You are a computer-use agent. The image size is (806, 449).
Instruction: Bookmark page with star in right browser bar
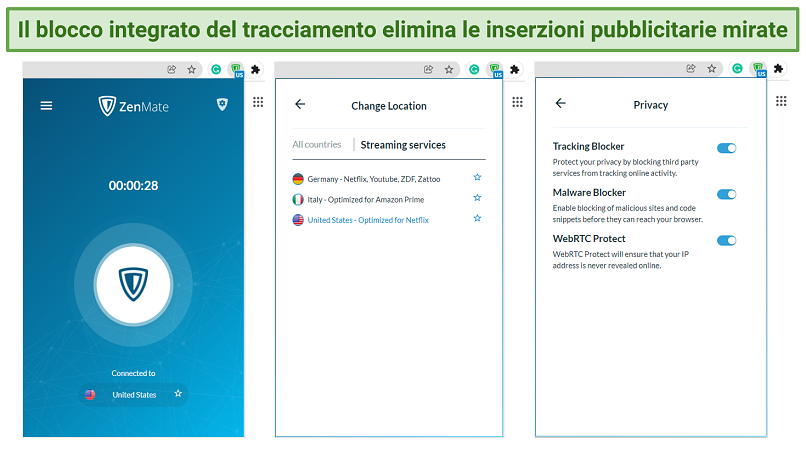(711, 68)
